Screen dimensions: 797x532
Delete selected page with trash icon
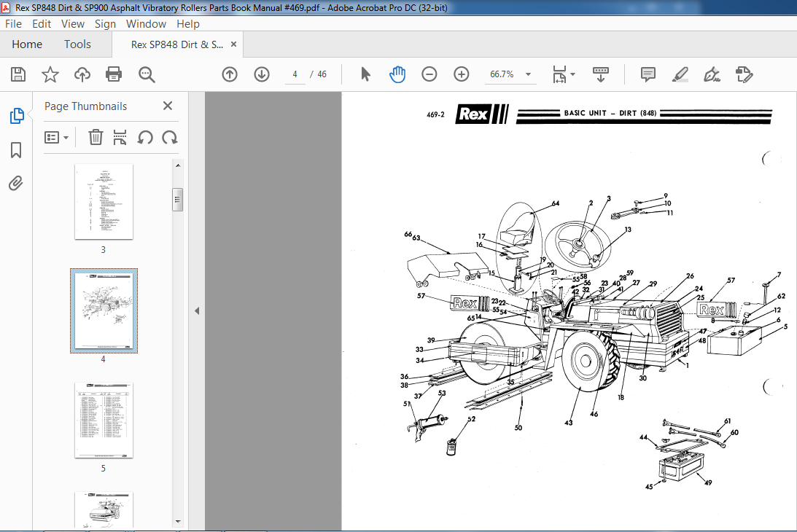(96, 137)
